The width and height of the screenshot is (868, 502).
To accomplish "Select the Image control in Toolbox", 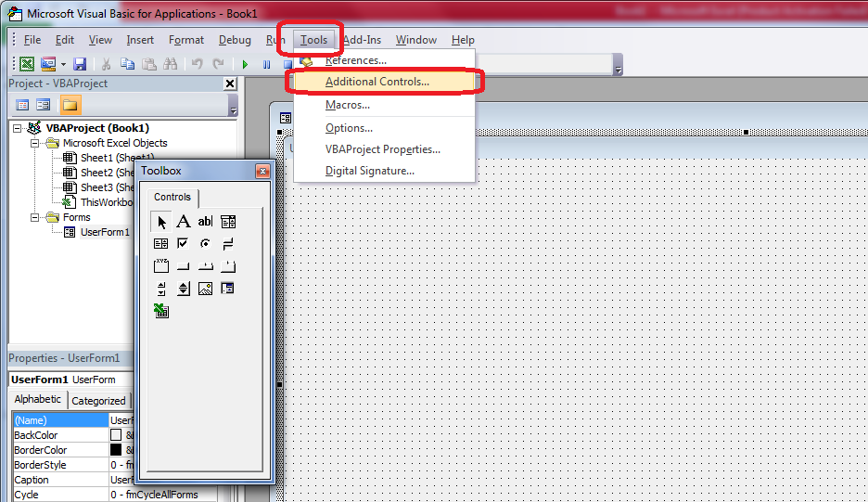I will (205, 289).
